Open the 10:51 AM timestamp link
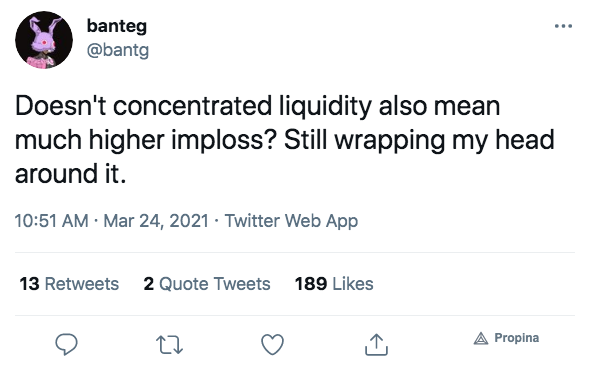591x370 pixels. click(52, 221)
